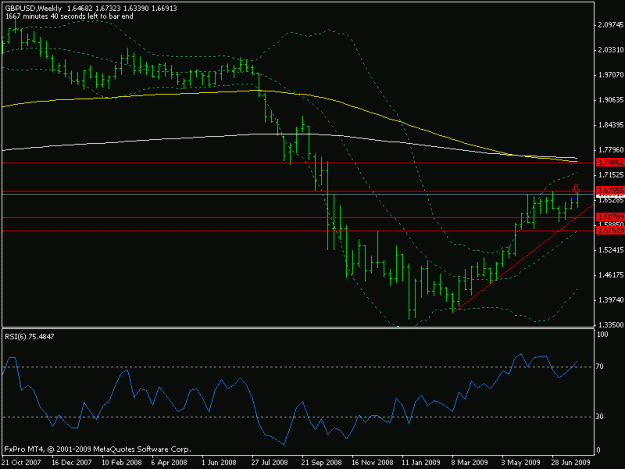The image size is (625, 469).
Task: Click the 27 Jul 2008 date label
Action: click(x=270, y=463)
